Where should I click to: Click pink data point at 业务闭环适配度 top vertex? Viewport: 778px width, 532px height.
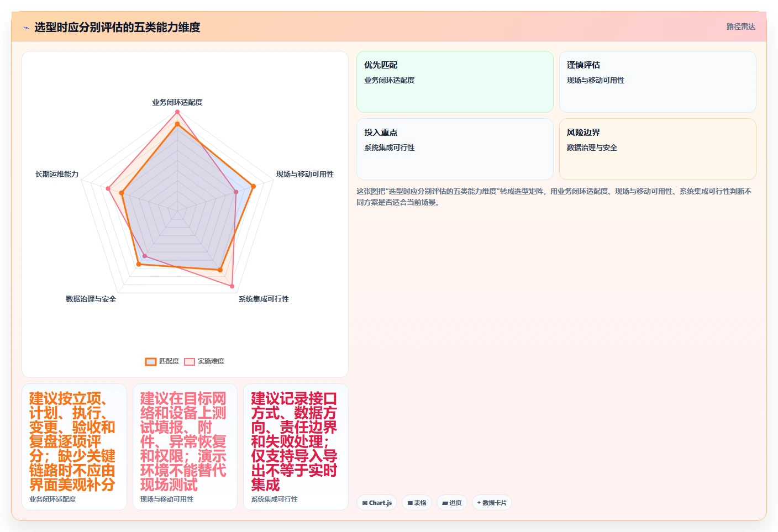(177, 112)
